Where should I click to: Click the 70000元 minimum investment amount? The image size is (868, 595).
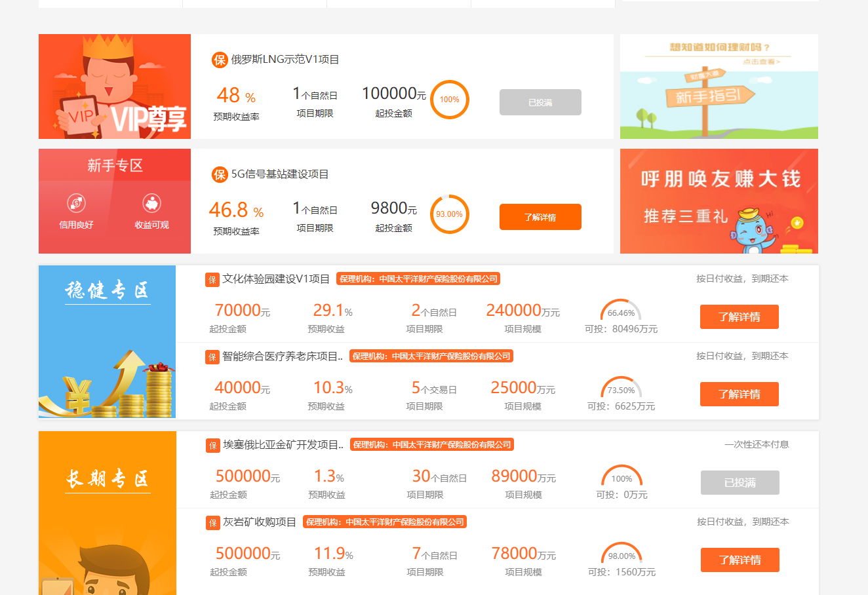tap(243, 311)
